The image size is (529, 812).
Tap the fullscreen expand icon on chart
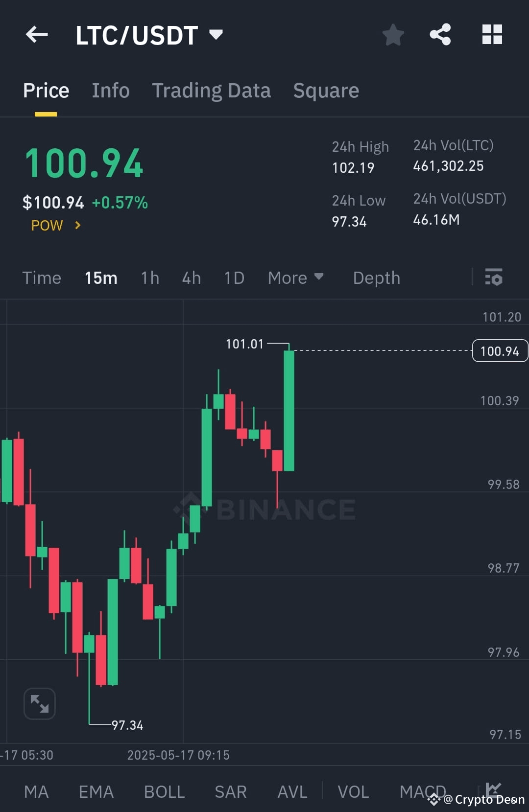coord(39,703)
